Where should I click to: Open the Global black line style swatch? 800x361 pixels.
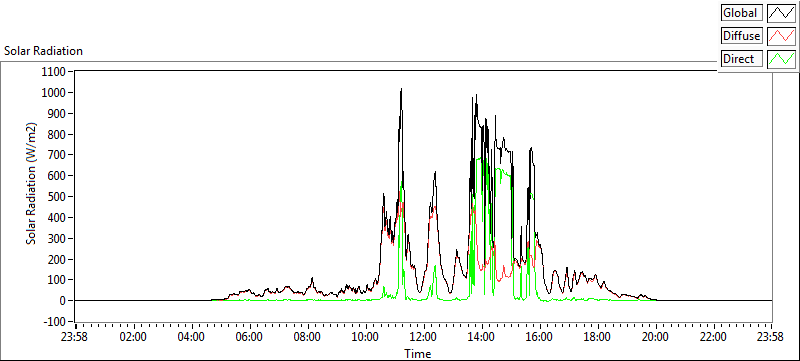coord(782,12)
